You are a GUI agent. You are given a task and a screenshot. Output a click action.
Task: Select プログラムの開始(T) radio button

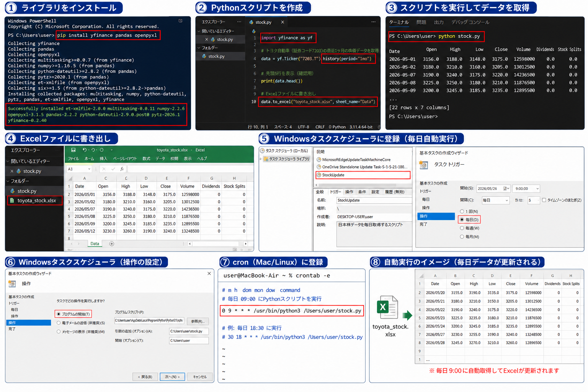[x=59, y=314]
